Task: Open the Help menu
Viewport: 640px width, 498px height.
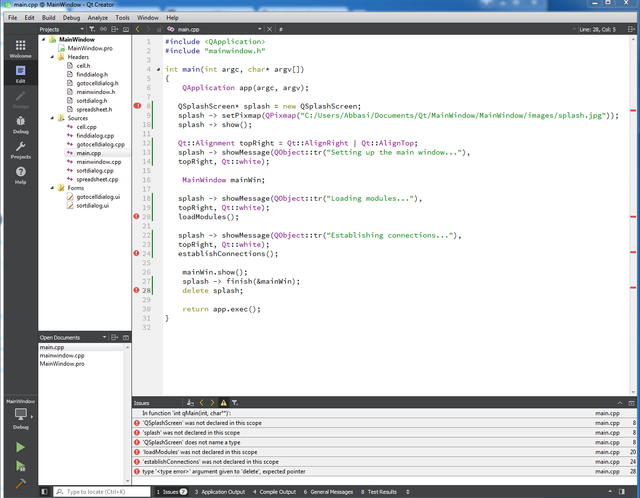Action: point(172,18)
